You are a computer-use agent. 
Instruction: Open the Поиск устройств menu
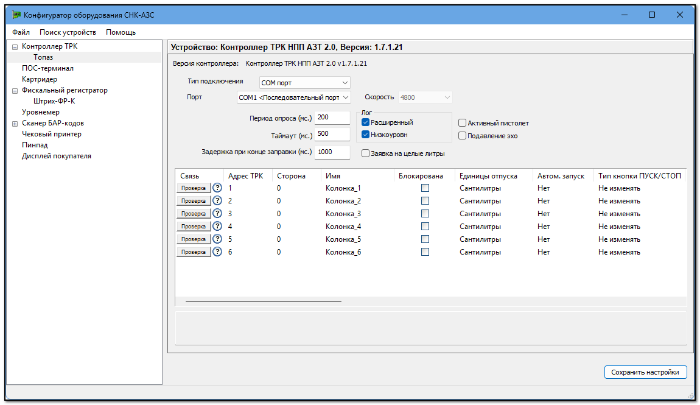click(x=67, y=32)
